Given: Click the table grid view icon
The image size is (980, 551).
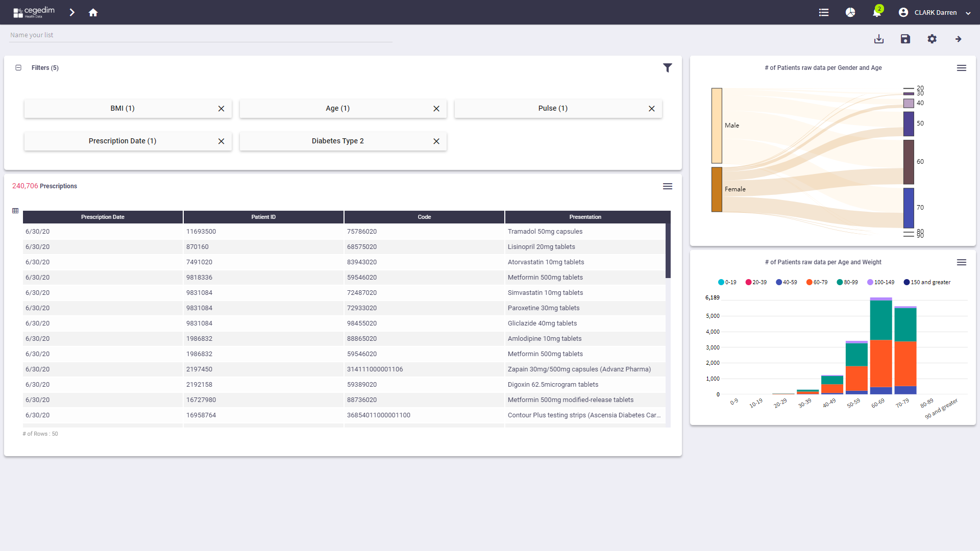Looking at the screenshot, I should [x=15, y=211].
